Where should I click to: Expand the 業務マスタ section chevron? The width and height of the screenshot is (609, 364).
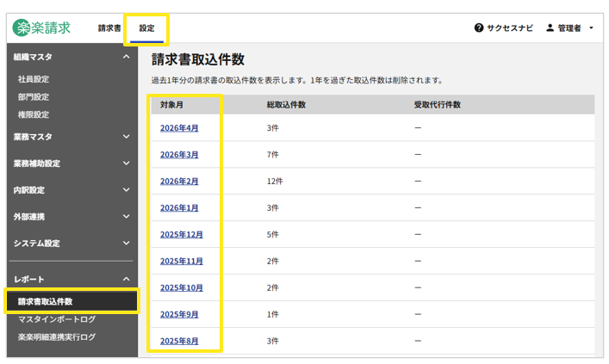(x=127, y=137)
